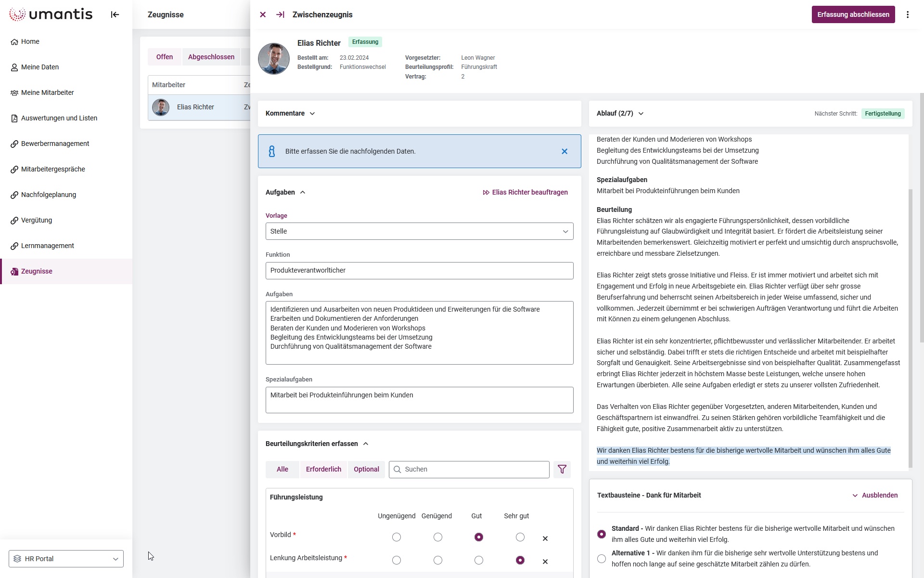Collapse the left sidebar navigation
Viewport: 924px width, 578px height.
coord(115,14)
